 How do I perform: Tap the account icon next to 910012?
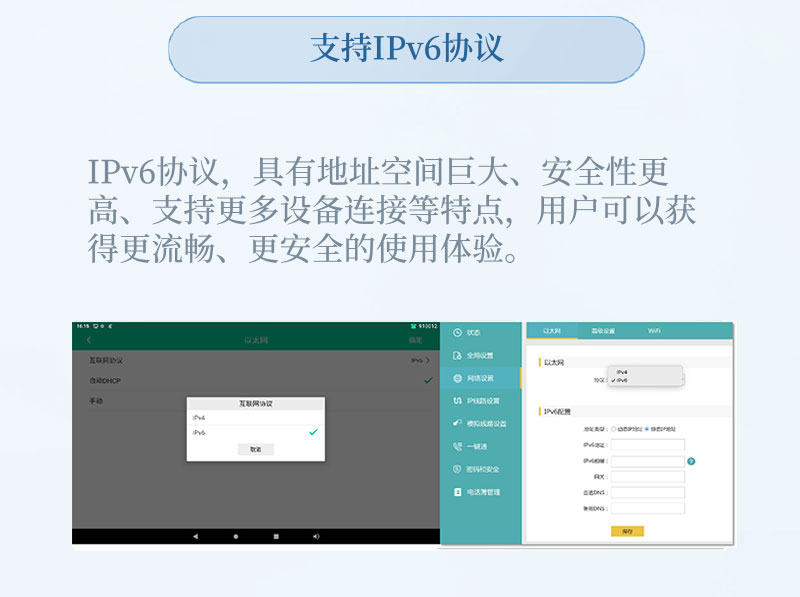point(413,326)
